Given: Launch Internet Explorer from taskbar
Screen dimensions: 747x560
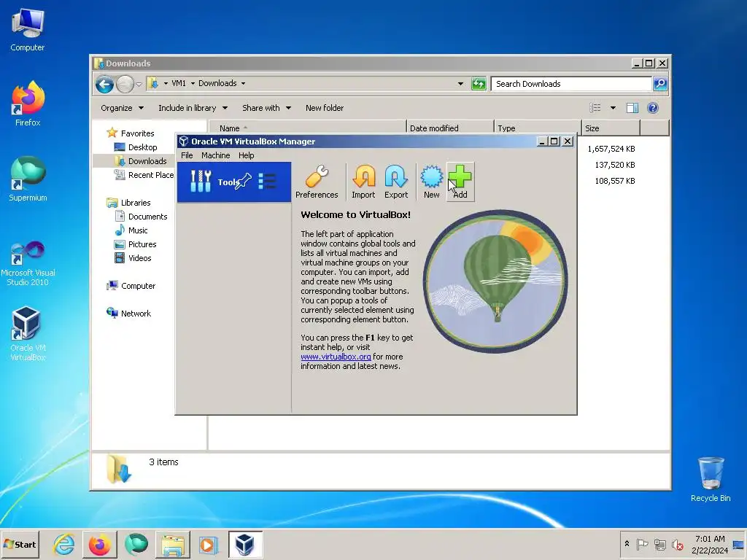Looking at the screenshot, I should (x=64, y=544).
